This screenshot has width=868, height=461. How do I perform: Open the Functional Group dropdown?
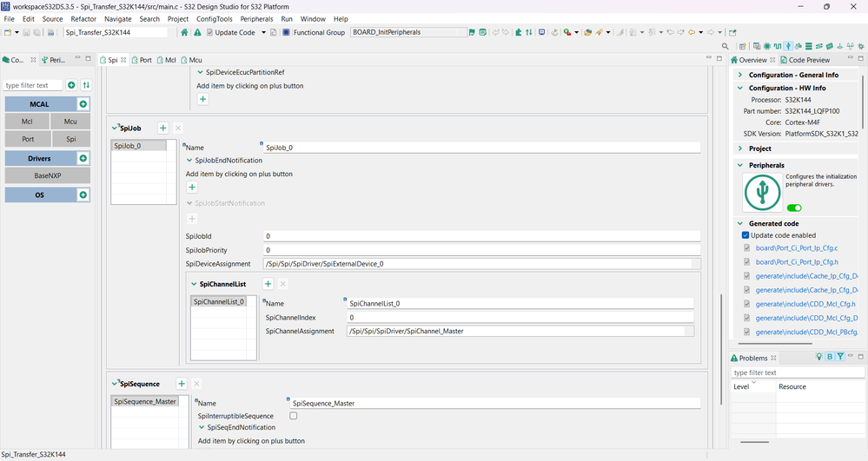(408, 32)
